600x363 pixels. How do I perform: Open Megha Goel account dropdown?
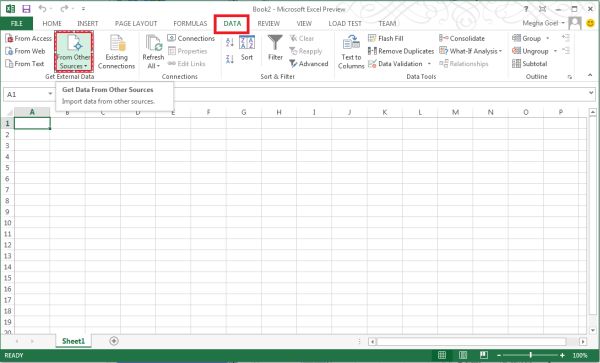coord(543,23)
